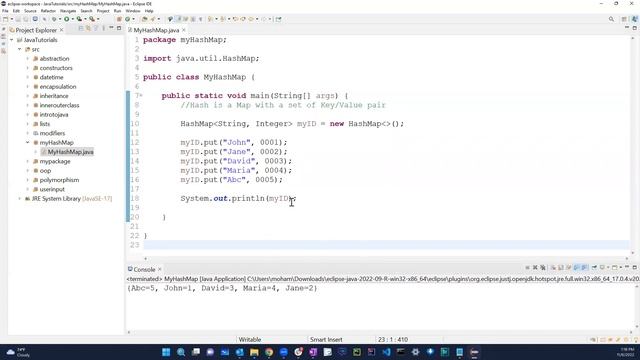The width and height of the screenshot is (640, 360).
Task: Open the File menu
Action: 5,11
